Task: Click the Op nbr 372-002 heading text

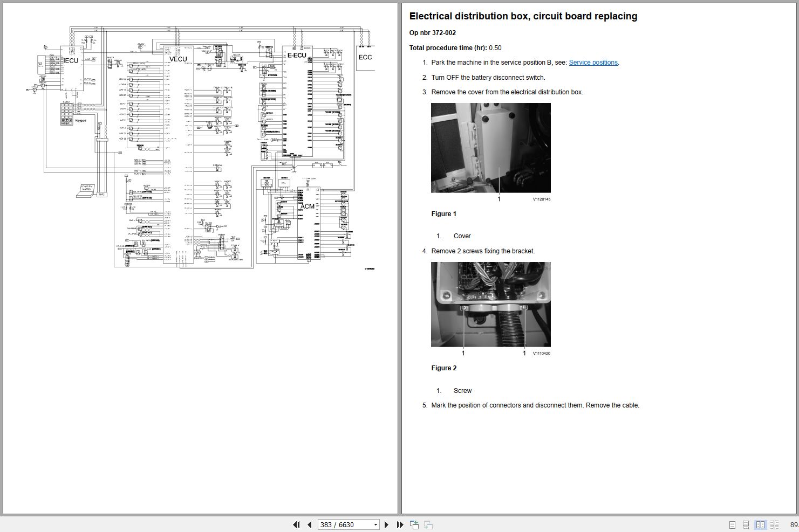Action: [x=432, y=32]
